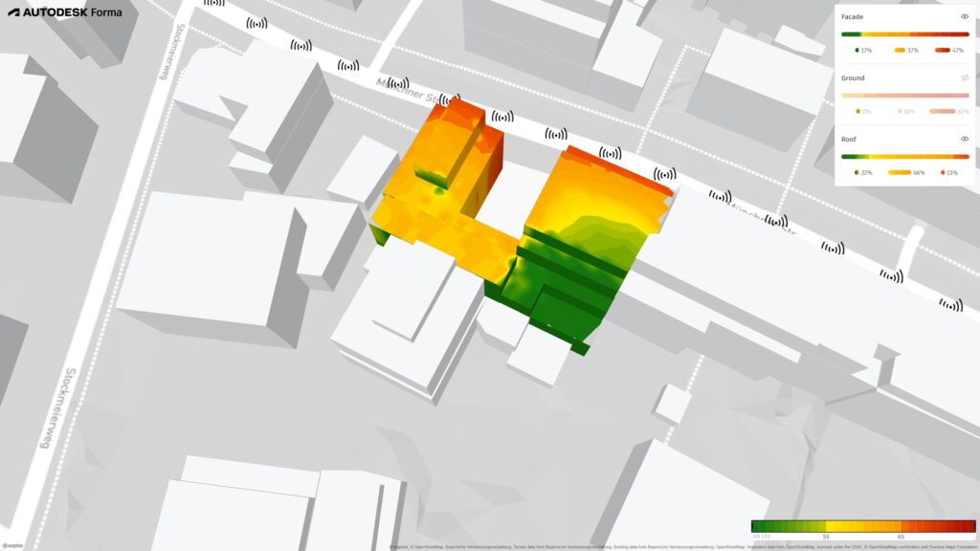Click the Roof noise distribution bar
Image resolution: width=980 pixels, height=551 pixels.
(905, 157)
